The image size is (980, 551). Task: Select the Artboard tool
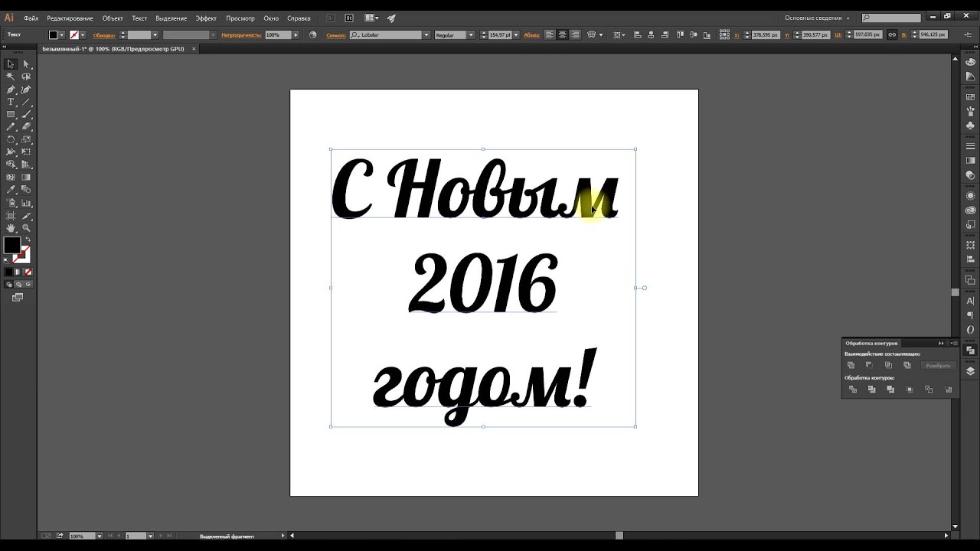pyautogui.click(x=11, y=216)
